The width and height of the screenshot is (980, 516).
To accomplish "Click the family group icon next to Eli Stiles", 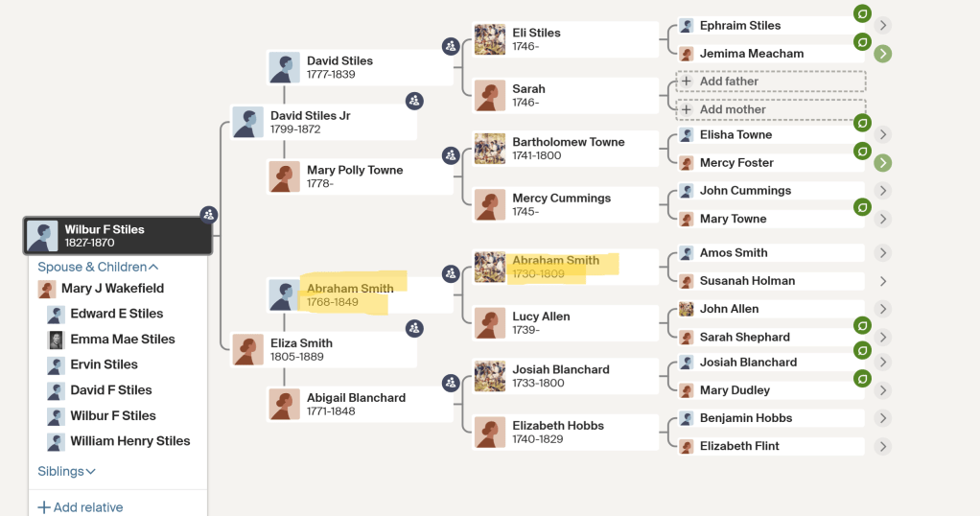I will pos(451,46).
